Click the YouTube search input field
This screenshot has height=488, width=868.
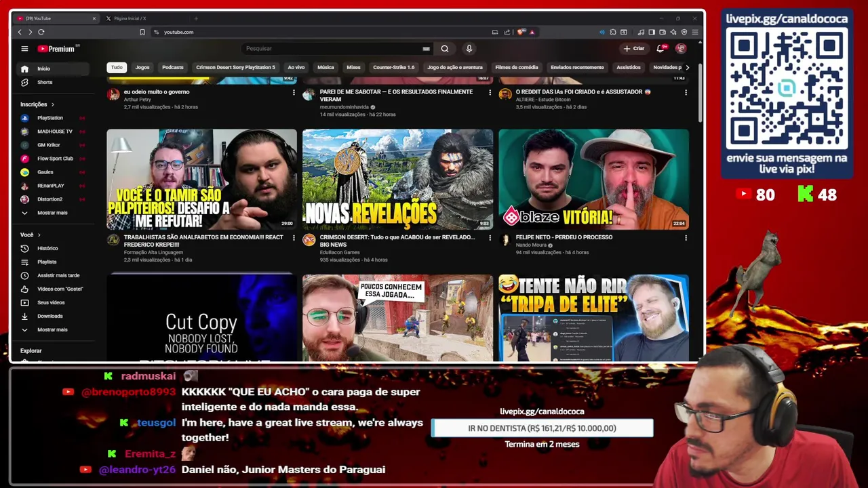coord(336,49)
